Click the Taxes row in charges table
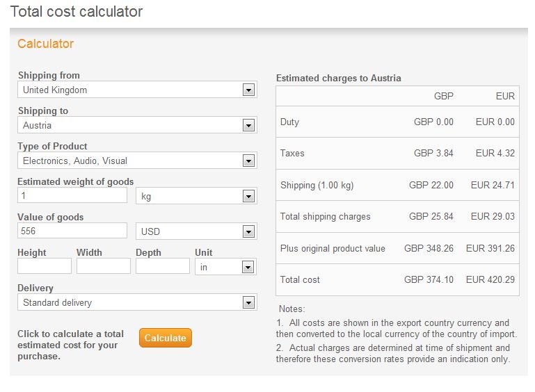535x392 pixels. pos(397,154)
